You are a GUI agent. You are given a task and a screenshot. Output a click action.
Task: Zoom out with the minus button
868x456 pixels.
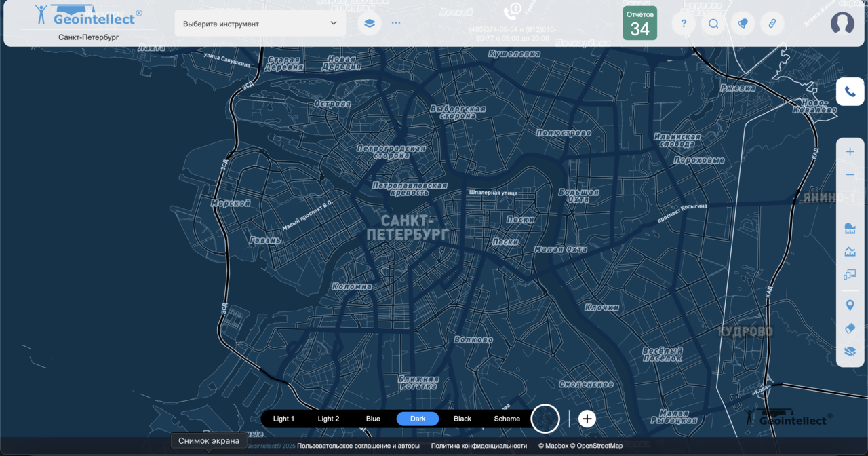(x=850, y=175)
